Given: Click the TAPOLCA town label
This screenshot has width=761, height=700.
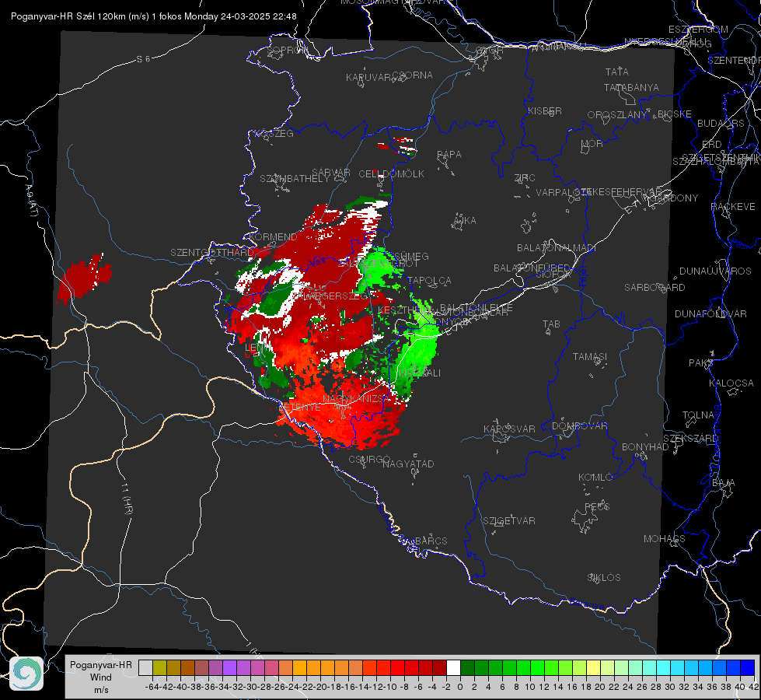Looking at the screenshot, I should tap(430, 280).
